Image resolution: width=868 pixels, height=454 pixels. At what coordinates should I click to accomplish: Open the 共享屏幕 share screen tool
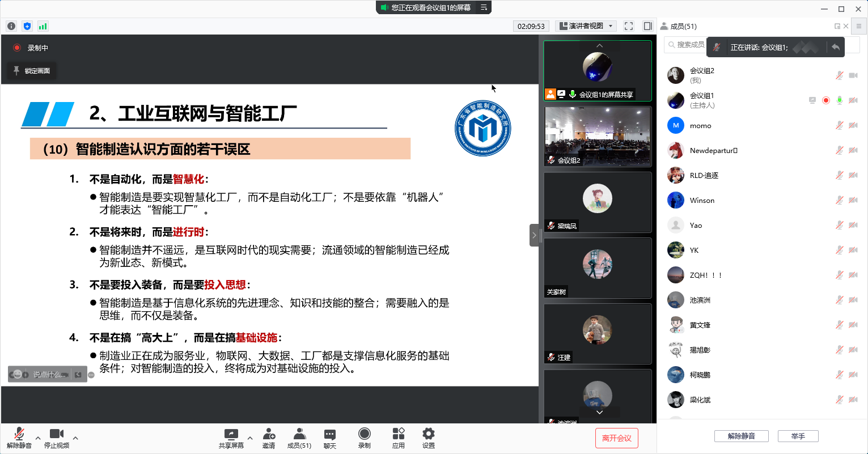tap(231, 438)
